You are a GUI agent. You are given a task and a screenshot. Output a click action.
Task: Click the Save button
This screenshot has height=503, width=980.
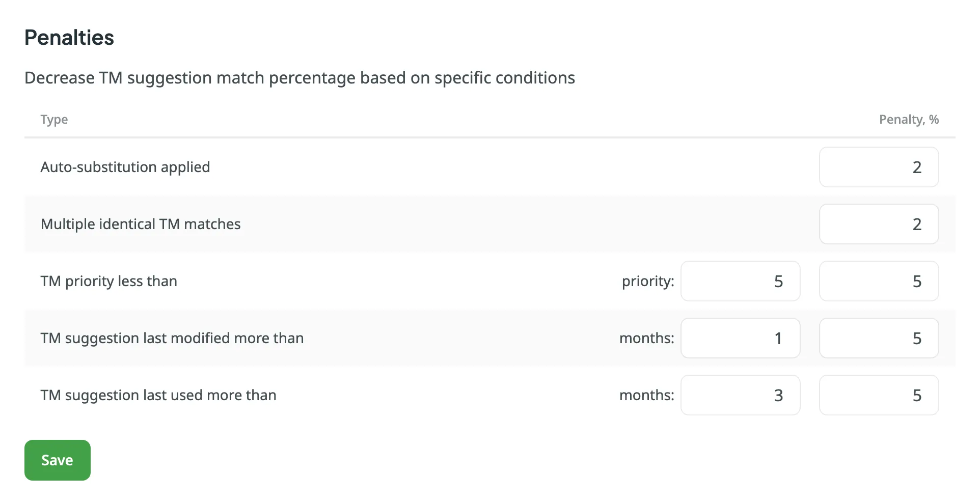coord(57,460)
